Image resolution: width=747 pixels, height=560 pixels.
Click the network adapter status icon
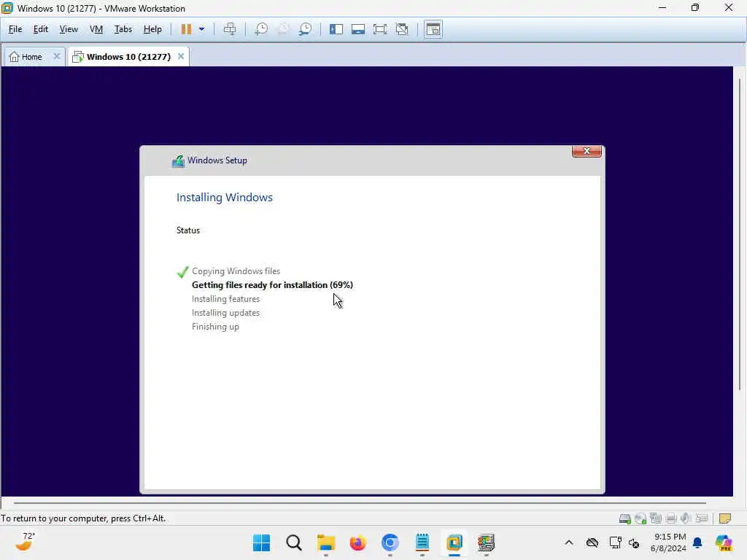[656, 518]
